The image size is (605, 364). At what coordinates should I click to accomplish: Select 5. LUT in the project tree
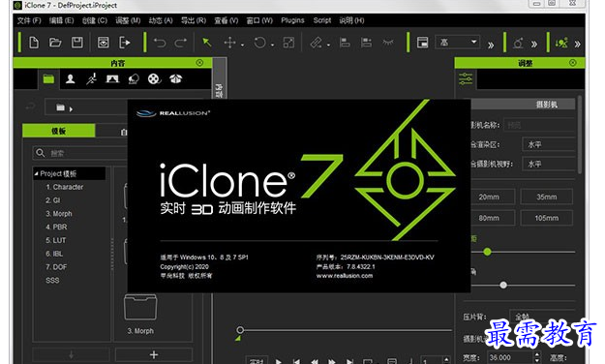tap(56, 240)
